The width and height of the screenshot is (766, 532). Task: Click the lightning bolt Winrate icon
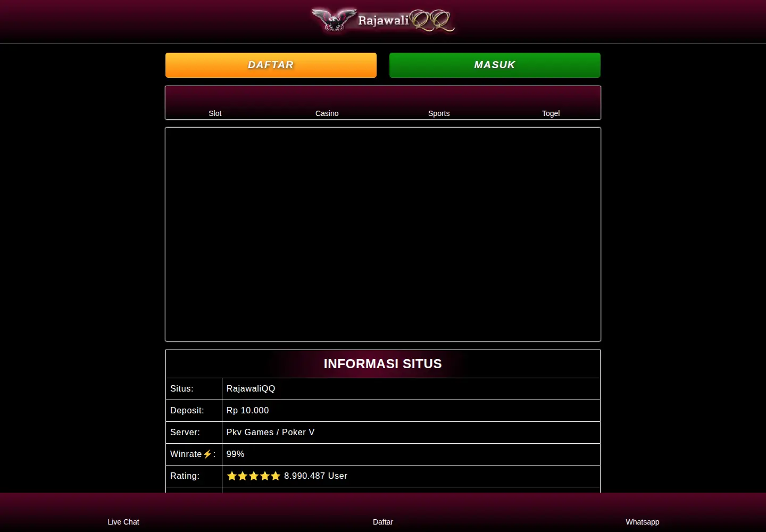pos(207,454)
